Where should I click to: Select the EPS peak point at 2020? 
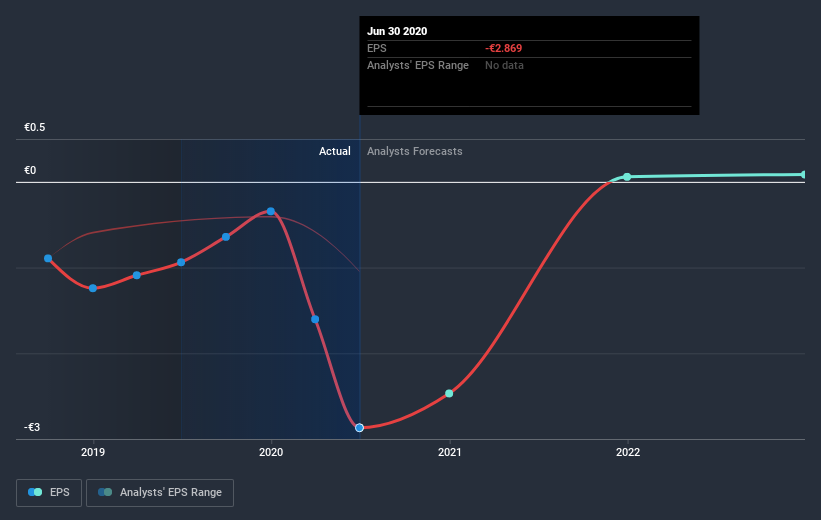271,212
